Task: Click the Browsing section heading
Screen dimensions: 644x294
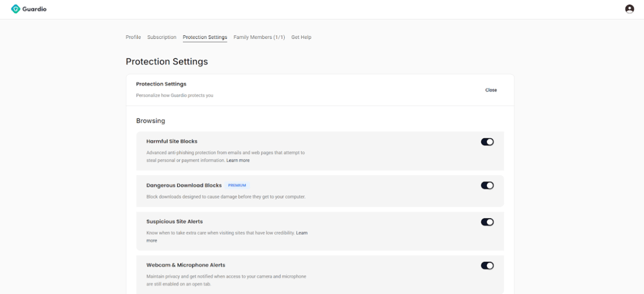Action: tap(151, 121)
